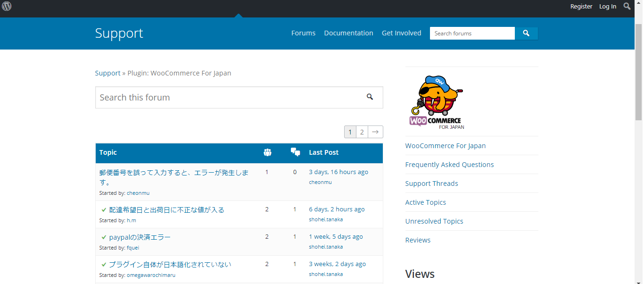Screen dimensions: 644x284
Task: Open topic 郵便番号を誤って入力すると
Action: tap(174, 177)
